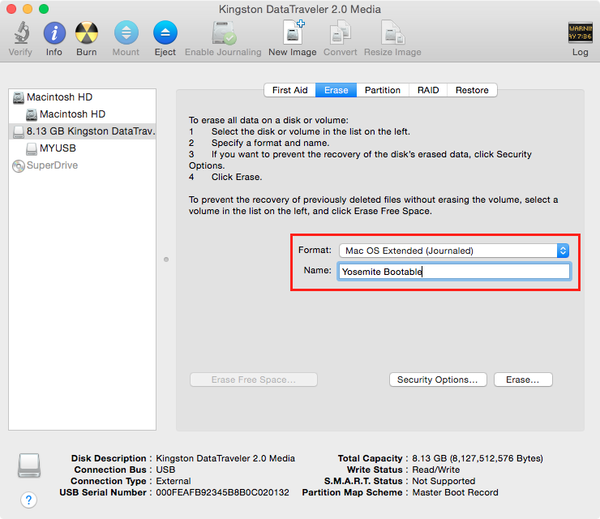Click the red close window button
600x519 pixels.
pos(11,9)
